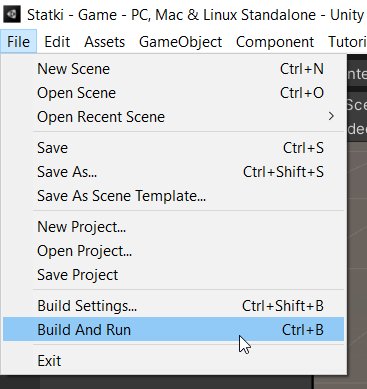Open Recent Scene submenu item
The width and height of the screenshot is (367, 389).
[173, 117]
